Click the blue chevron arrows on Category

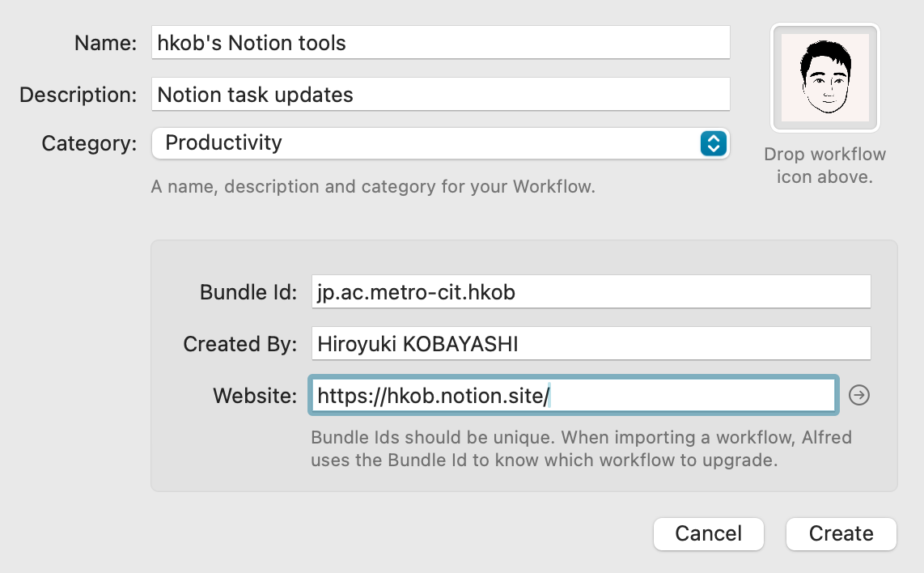click(x=713, y=143)
